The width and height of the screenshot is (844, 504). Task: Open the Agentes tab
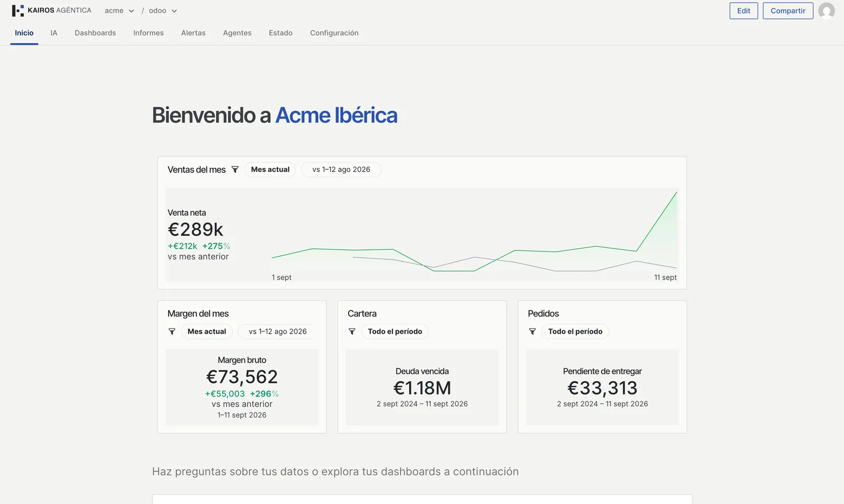click(x=237, y=33)
